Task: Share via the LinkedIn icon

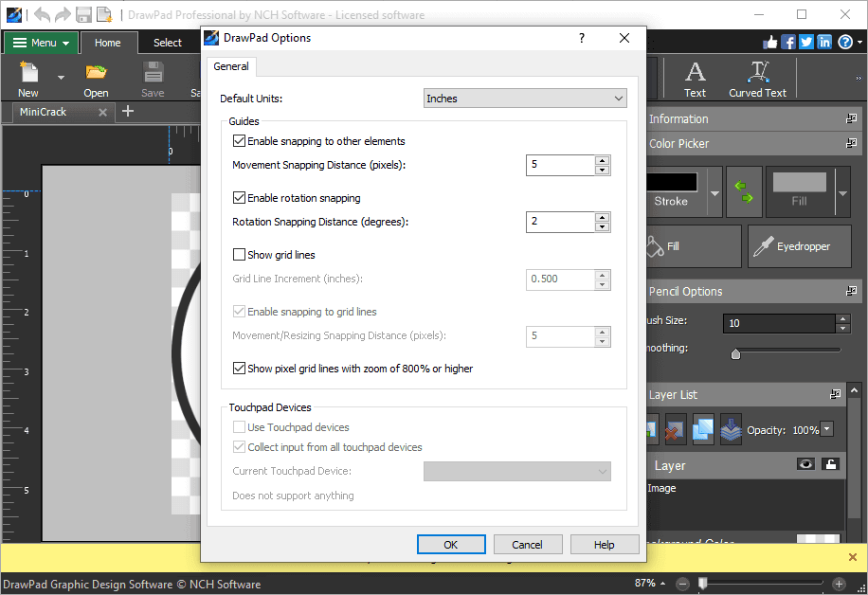Action: click(x=824, y=42)
